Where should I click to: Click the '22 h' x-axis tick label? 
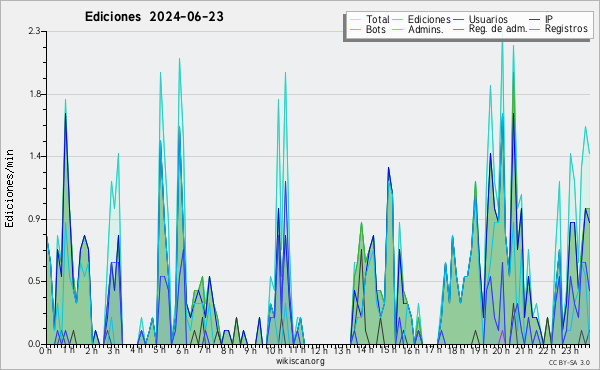(x=546, y=351)
